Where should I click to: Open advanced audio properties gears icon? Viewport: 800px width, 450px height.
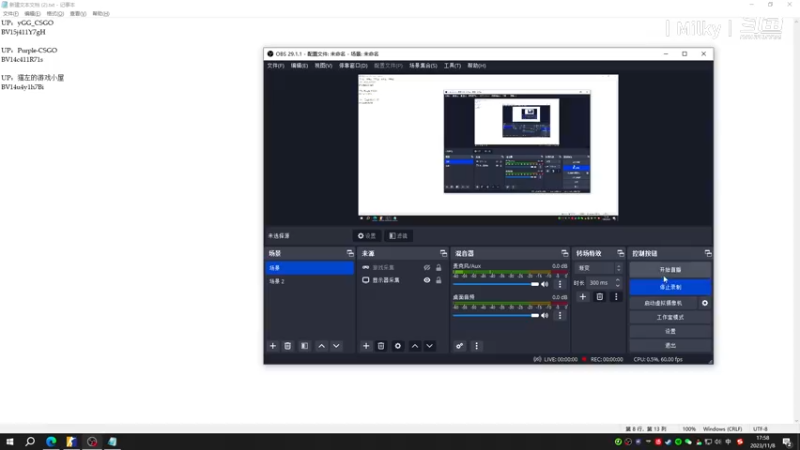click(x=460, y=346)
